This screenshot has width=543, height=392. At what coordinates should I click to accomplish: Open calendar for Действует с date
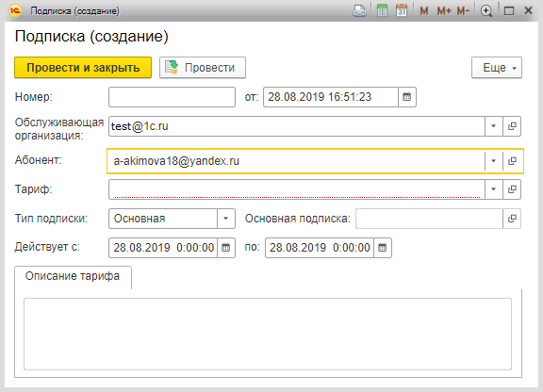coord(226,248)
